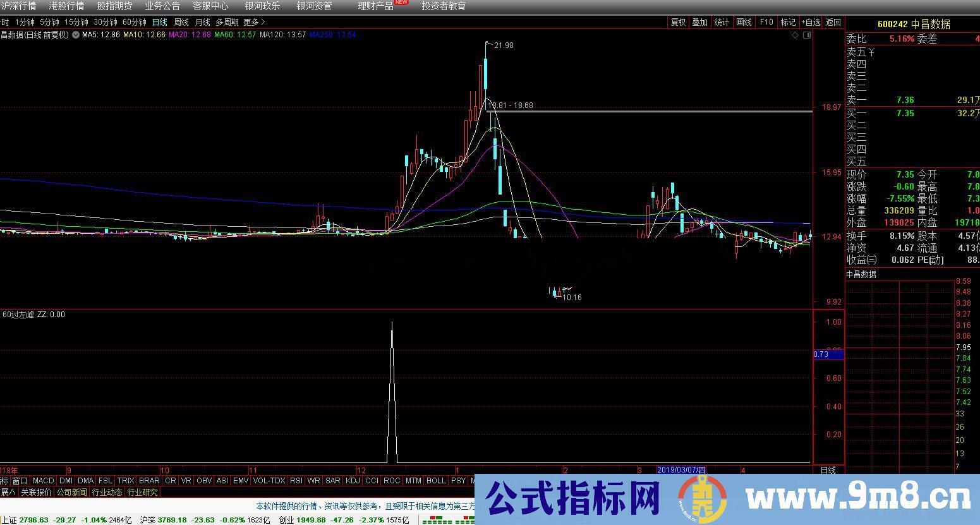This screenshot has width=980, height=525.
Task: Switch the chart to the 1分钟 period
Action: coord(24,22)
